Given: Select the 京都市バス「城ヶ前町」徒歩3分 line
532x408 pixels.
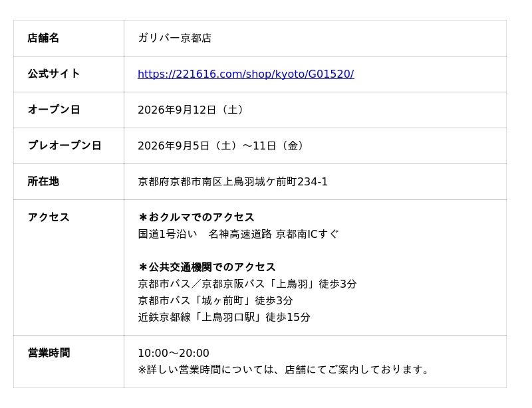Looking at the screenshot, I should [215, 300].
